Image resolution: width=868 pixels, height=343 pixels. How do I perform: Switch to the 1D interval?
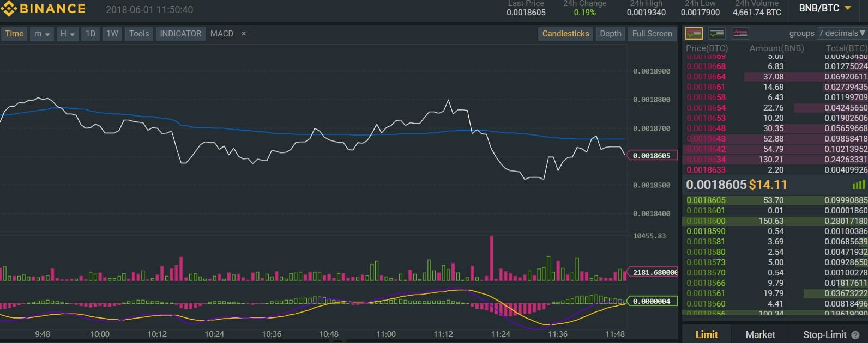click(91, 34)
